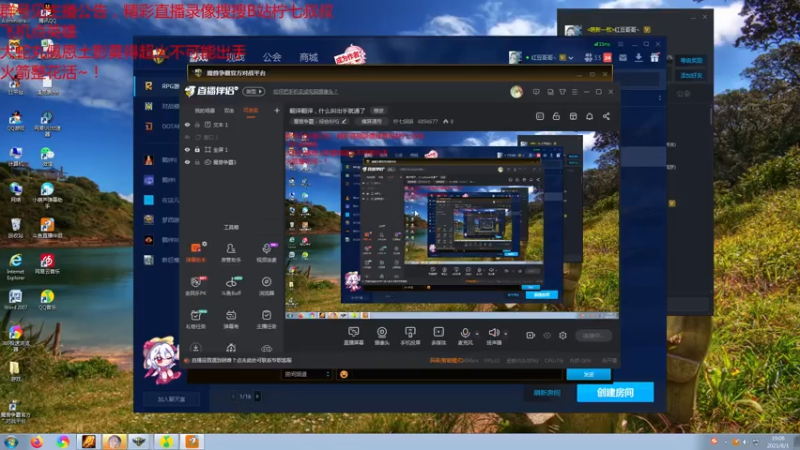Go to previous room list page
800x450 pixels.
pos(233,396)
